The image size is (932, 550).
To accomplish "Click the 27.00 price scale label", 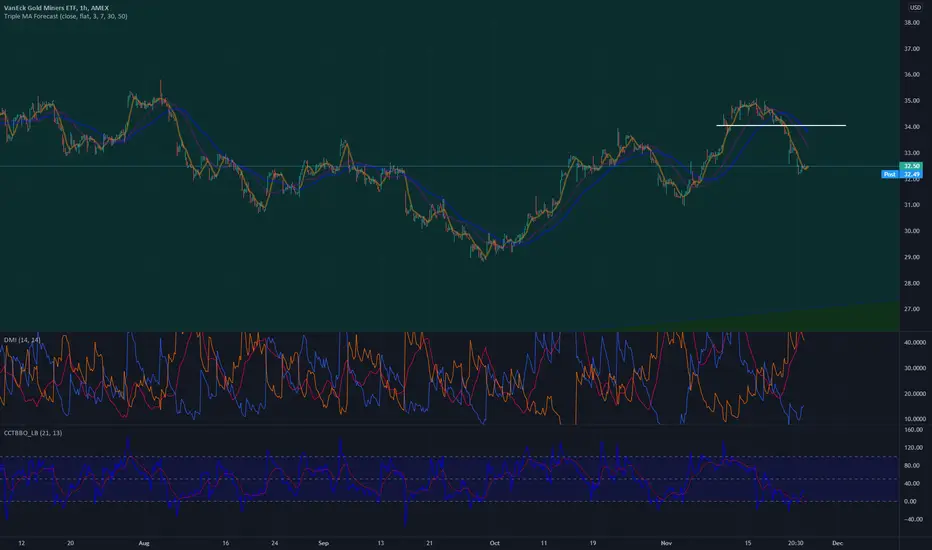I will [x=912, y=309].
